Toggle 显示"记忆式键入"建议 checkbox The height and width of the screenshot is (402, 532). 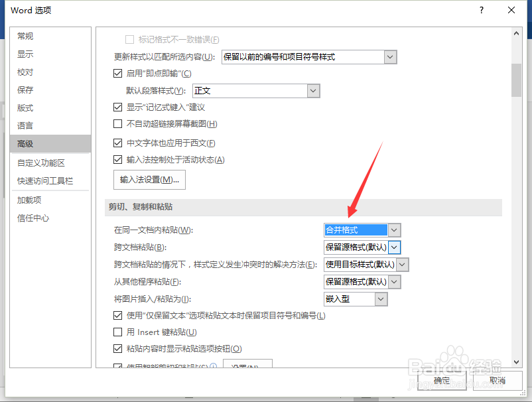(117, 107)
